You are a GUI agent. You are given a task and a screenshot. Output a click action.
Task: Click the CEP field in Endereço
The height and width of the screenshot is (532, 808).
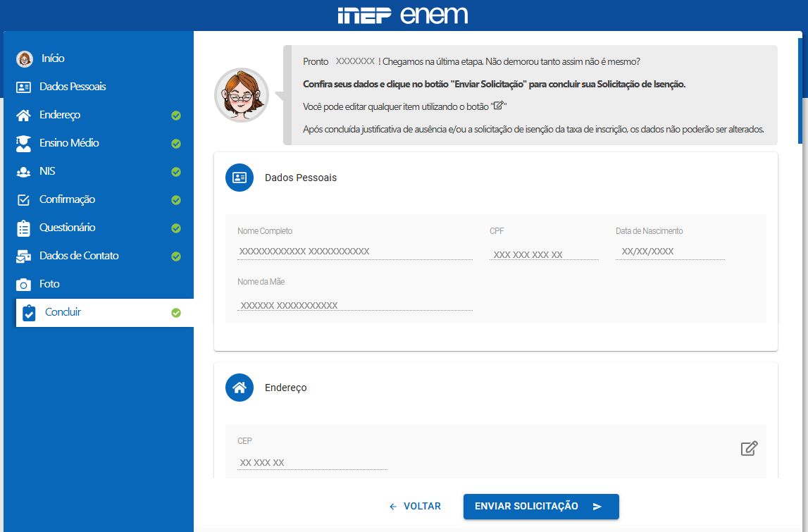coord(312,462)
